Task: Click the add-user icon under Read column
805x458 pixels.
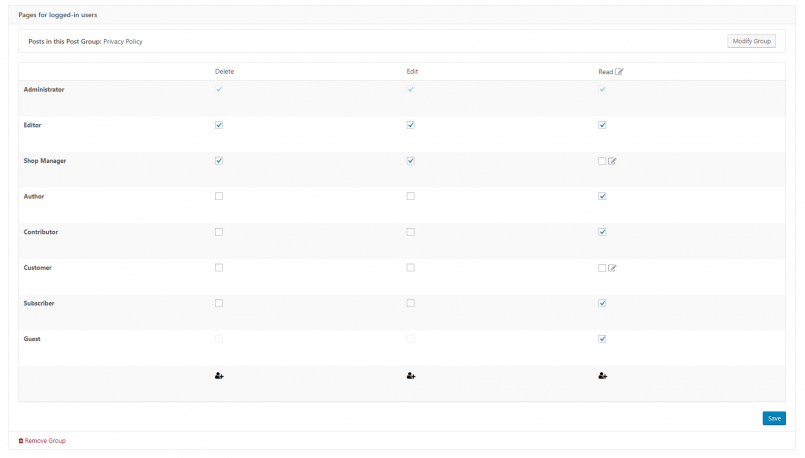Action: tap(603, 376)
